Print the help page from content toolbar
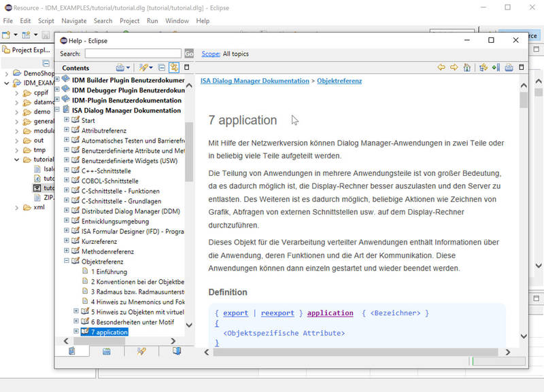 [x=509, y=67]
